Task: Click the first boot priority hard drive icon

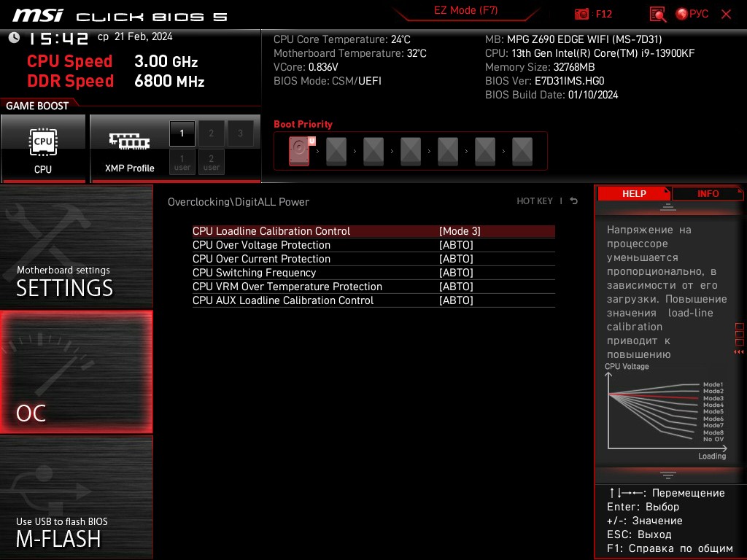Action: pos(299,151)
